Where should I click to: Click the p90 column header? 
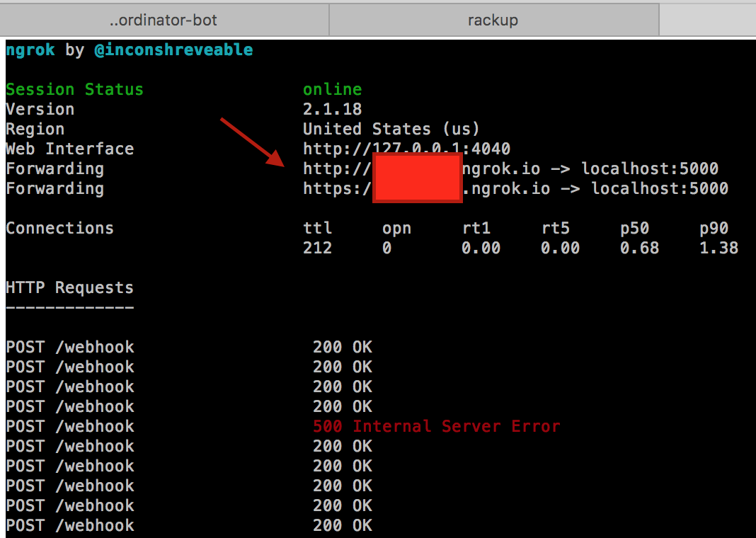tap(714, 228)
